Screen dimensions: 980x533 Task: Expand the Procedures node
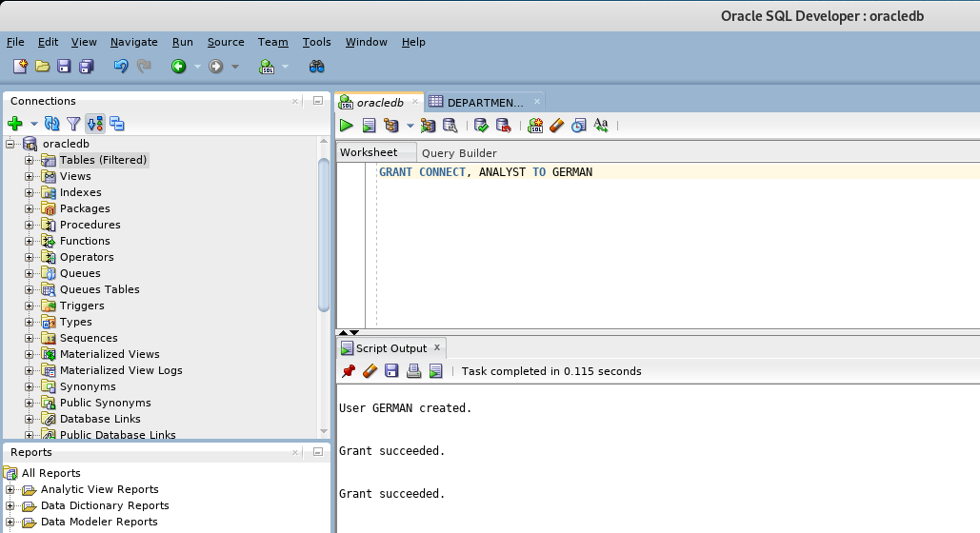click(29, 225)
